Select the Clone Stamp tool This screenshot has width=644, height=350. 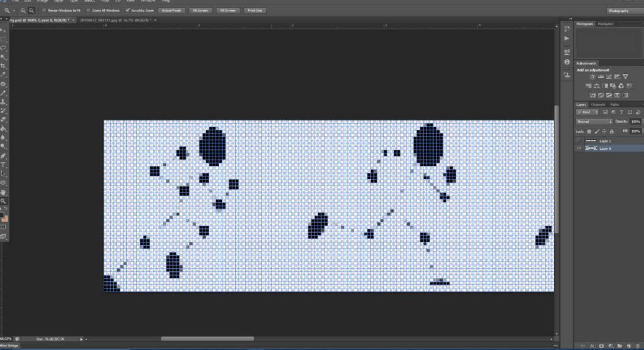coord(4,102)
